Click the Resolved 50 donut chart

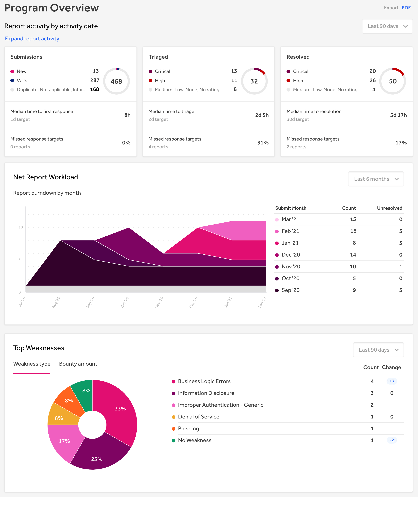pos(392,81)
